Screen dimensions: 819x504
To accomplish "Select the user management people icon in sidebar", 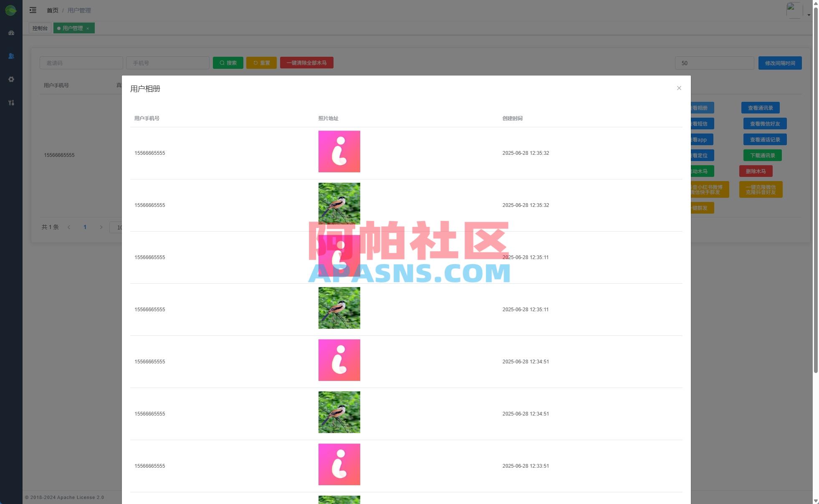I will (x=11, y=56).
